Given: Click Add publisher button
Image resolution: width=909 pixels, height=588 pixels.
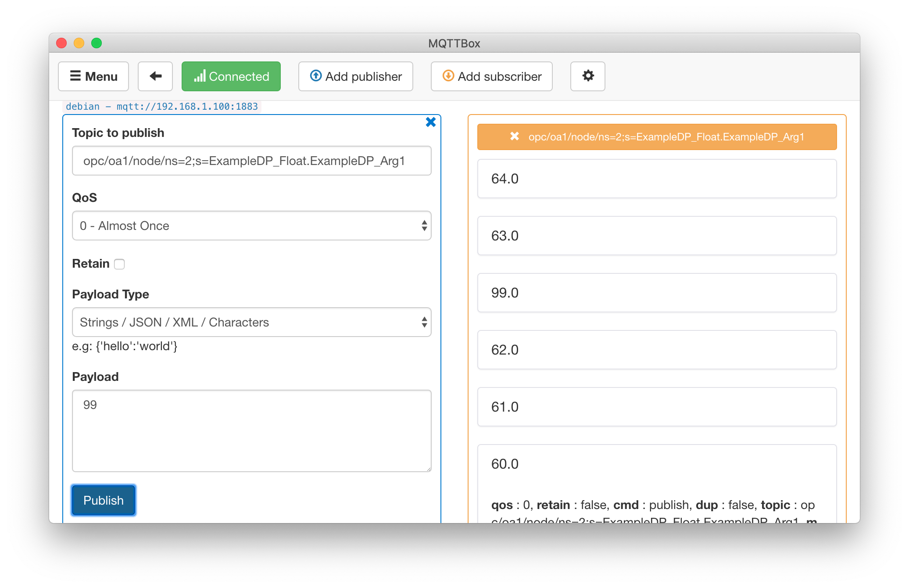Looking at the screenshot, I should 356,76.
